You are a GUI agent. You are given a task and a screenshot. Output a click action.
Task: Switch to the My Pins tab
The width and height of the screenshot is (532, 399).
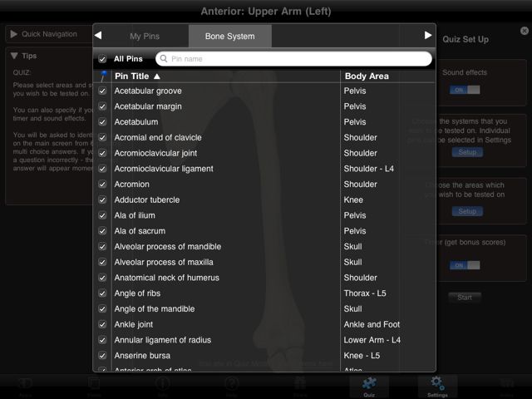click(145, 37)
